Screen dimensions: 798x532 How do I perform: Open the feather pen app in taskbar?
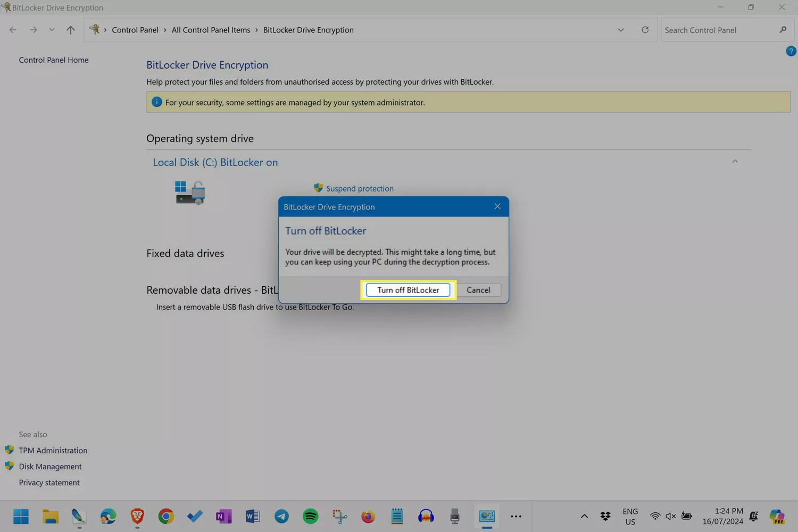79,516
